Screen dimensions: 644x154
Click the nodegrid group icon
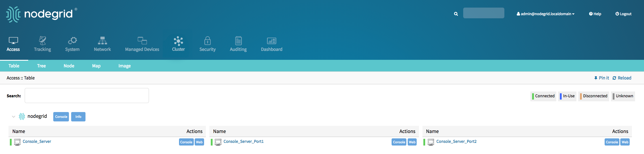click(22, 116)
